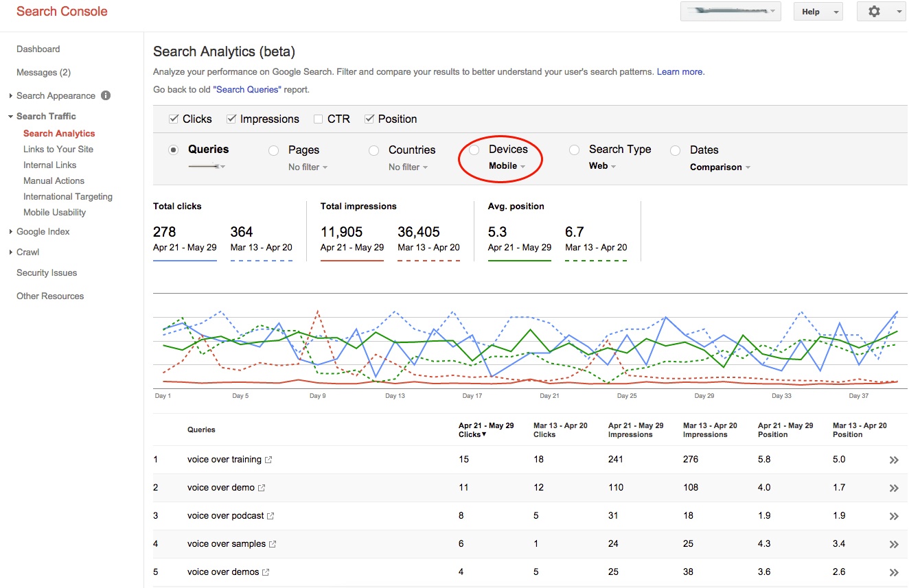Open the Mobile devices filter dropdown
909x588 pixels.
[x=506, y=165]
